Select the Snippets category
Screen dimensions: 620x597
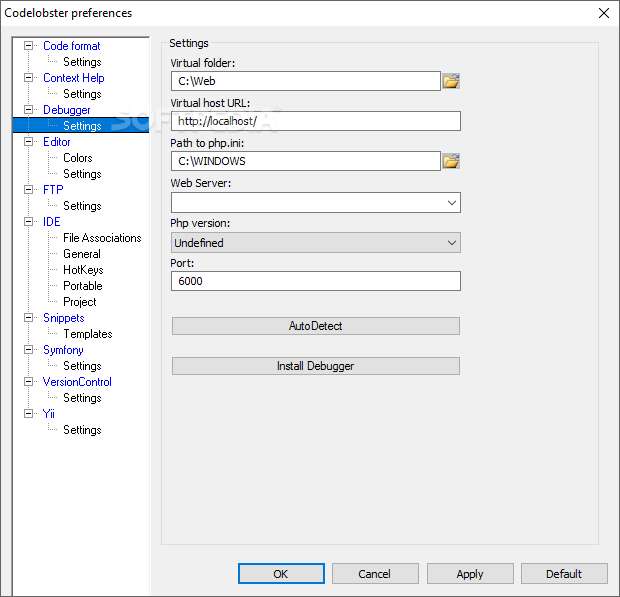(x=63, y=318)
